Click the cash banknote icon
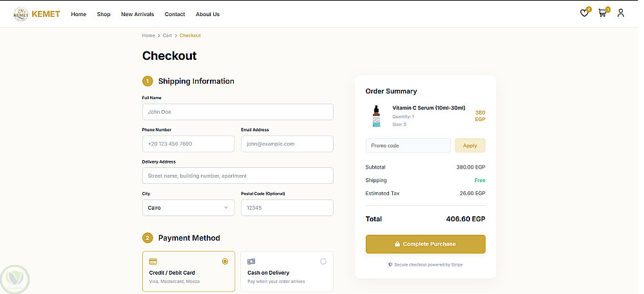Screen dimensions: 644x294 click(x=251, y=262)
